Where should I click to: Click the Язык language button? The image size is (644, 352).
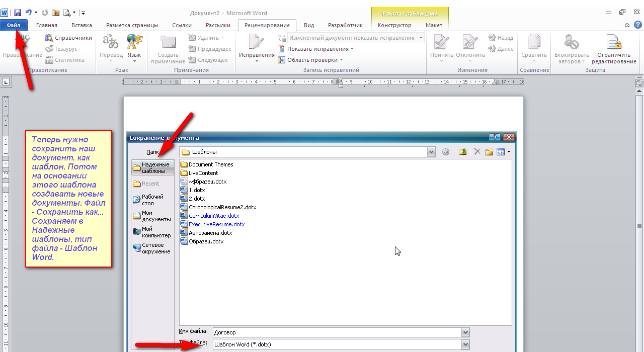click(134, 48)
